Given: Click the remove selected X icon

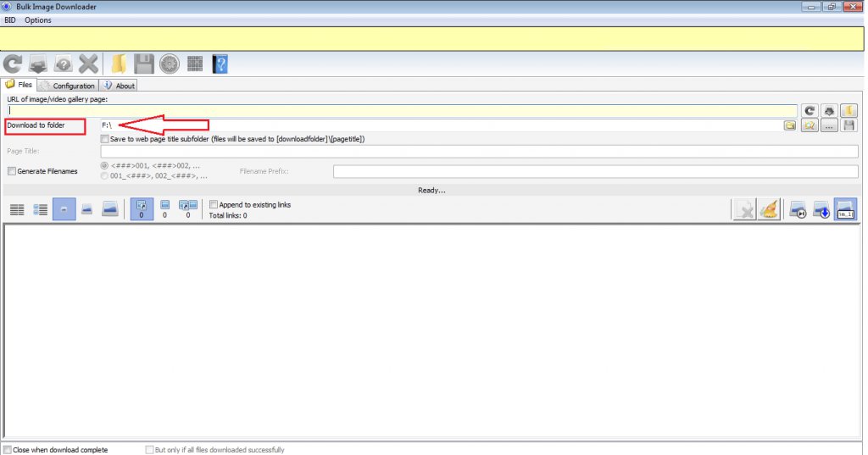Looking at the screenshot, I should coord(744,210).
